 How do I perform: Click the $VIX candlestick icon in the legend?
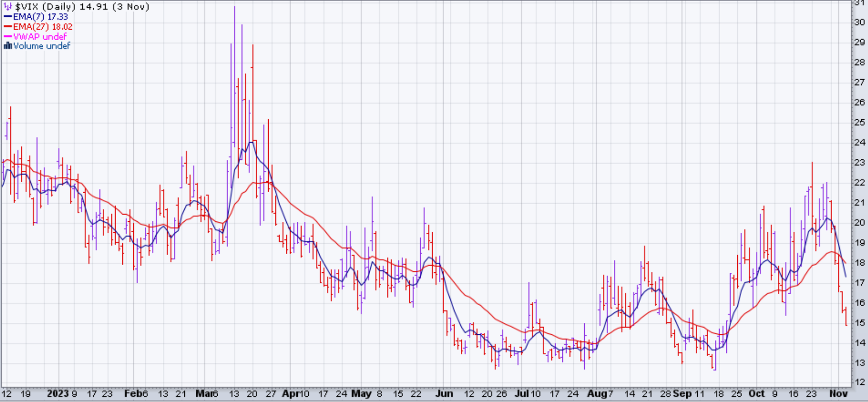pos(8,7)
